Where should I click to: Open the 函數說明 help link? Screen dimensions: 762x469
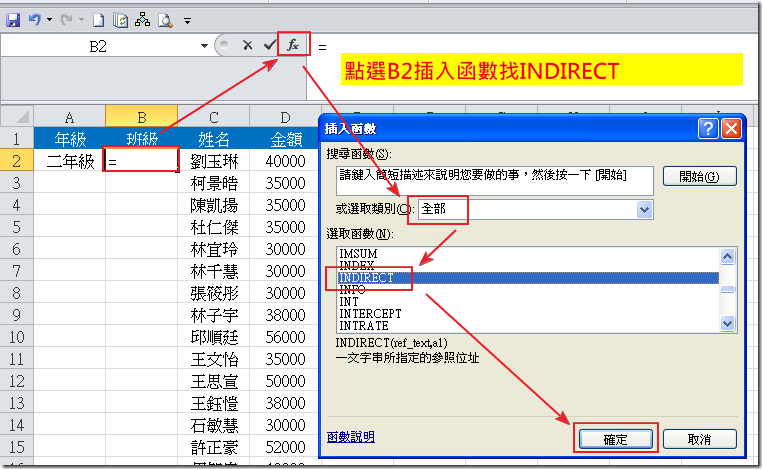(x=350, y=437)
